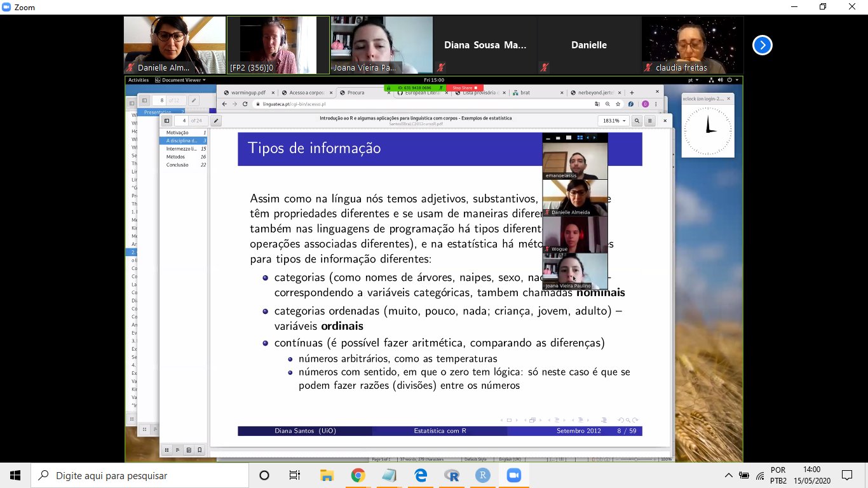Toggle the document viewer sidebar panel button
The image size is (868, 488).
point(167,121)
